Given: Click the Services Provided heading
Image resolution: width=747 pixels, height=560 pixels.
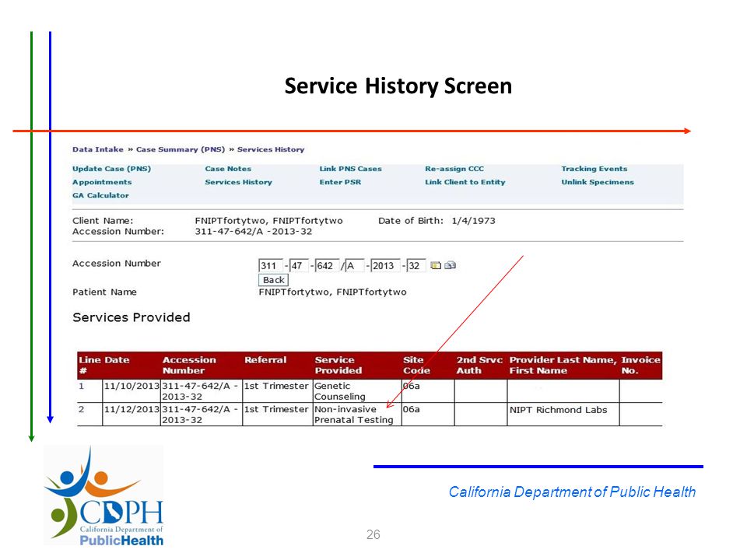Looking at the screenshot, I should (x=131, y=317).
